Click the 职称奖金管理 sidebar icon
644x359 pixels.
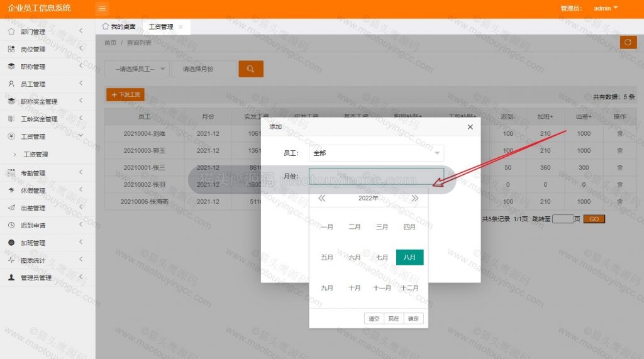click(11, 101)
